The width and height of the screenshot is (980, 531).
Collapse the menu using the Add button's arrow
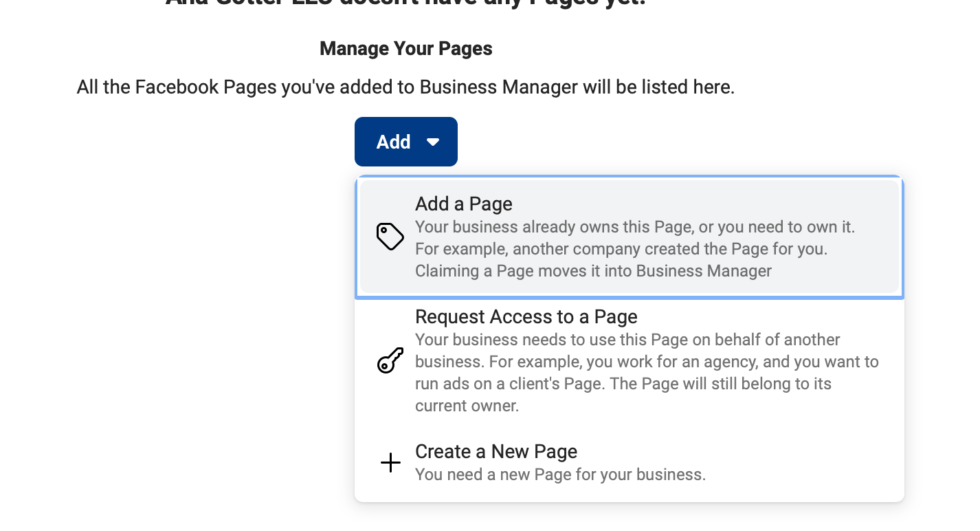click(x=433, y=142)
